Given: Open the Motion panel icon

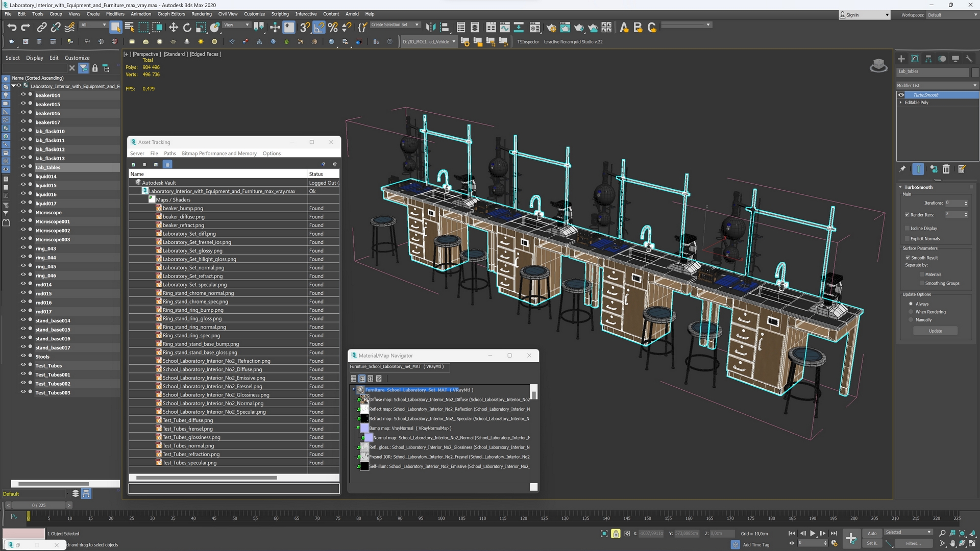Looking at the screenshot, I should [942, 59].
